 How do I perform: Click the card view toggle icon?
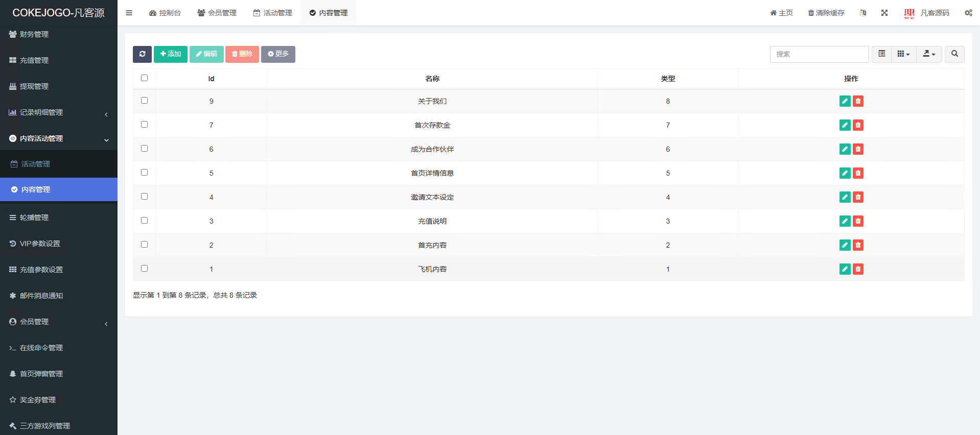[881, 54]
